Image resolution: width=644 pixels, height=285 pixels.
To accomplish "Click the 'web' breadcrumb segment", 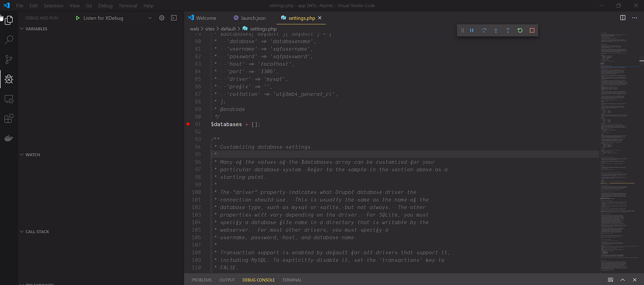I will coord(194,29).
